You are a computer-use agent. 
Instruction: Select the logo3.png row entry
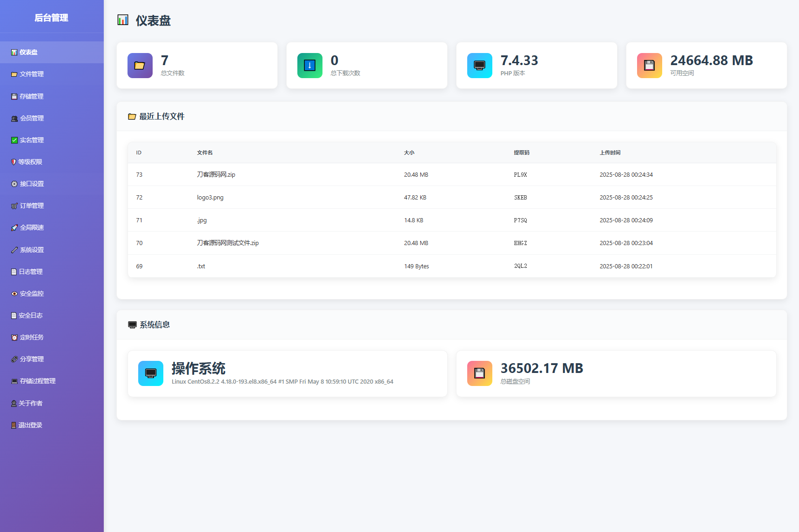209,197
